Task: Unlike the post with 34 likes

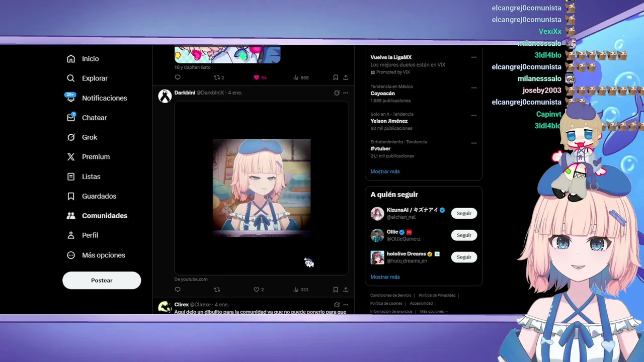Action: click(x=260, y=77)
